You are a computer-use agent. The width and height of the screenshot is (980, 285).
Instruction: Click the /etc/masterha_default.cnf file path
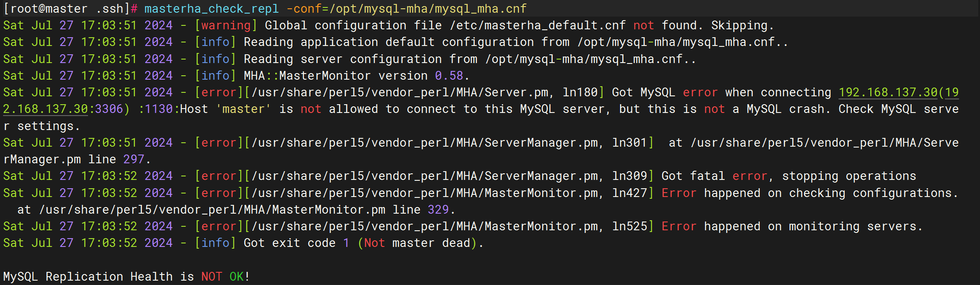point(537,25)
